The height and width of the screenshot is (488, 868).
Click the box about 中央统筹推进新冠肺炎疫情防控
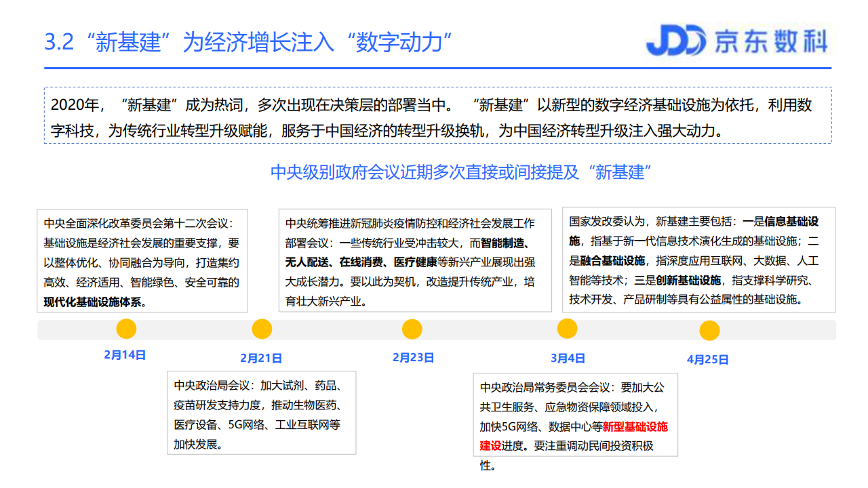tap(416, 261)
